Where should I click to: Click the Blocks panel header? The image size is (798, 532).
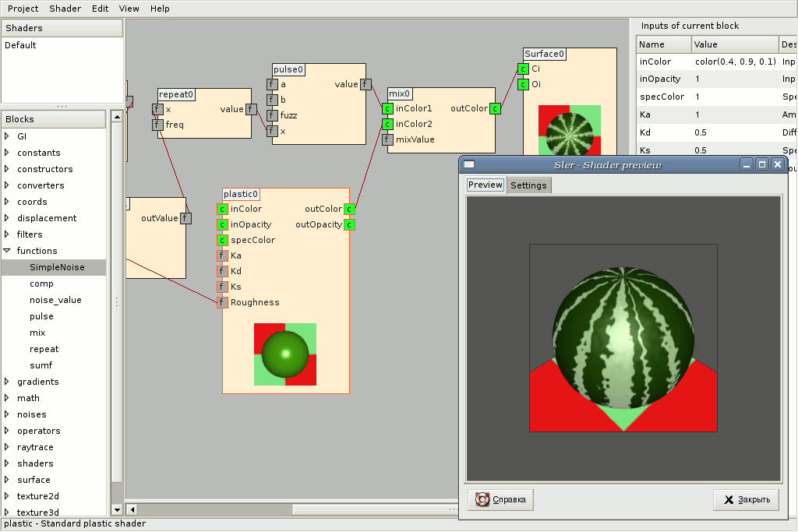54,119
